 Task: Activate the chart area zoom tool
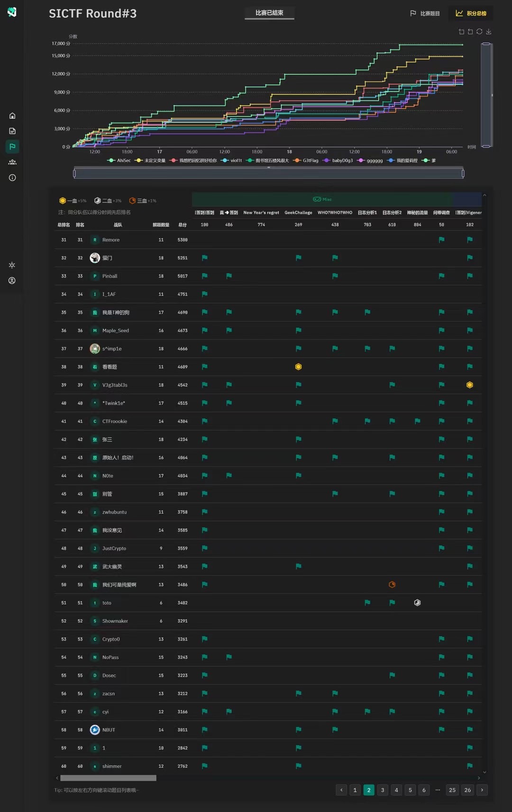[461, 32]
